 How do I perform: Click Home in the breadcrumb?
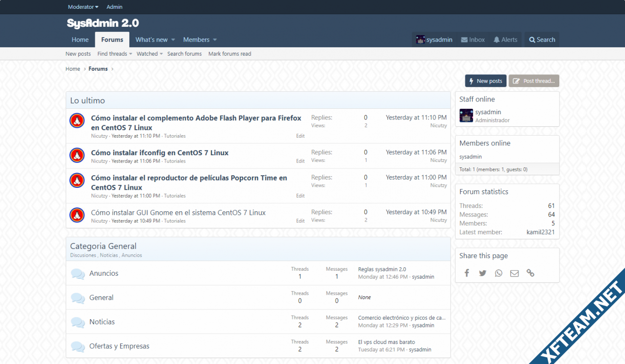point(73,69)
